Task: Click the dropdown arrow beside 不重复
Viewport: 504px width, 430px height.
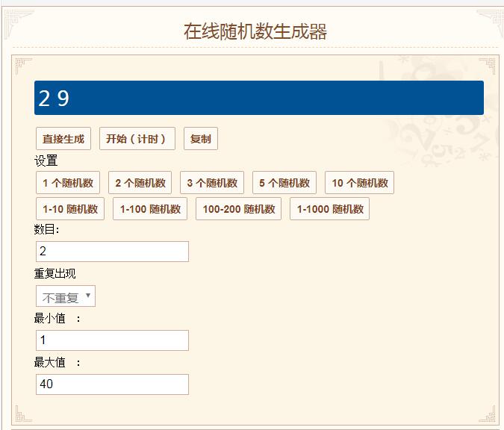Action: tap(88, 296)
